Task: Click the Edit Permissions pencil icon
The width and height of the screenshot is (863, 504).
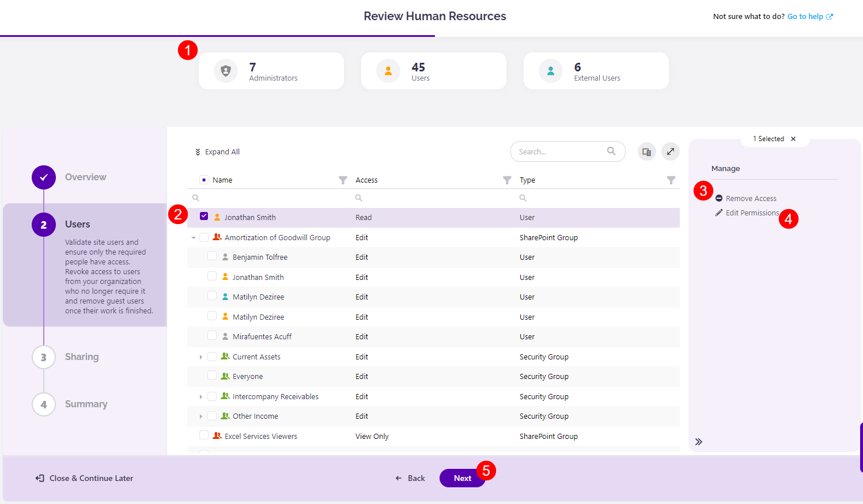Action: (x=718, y=212)
